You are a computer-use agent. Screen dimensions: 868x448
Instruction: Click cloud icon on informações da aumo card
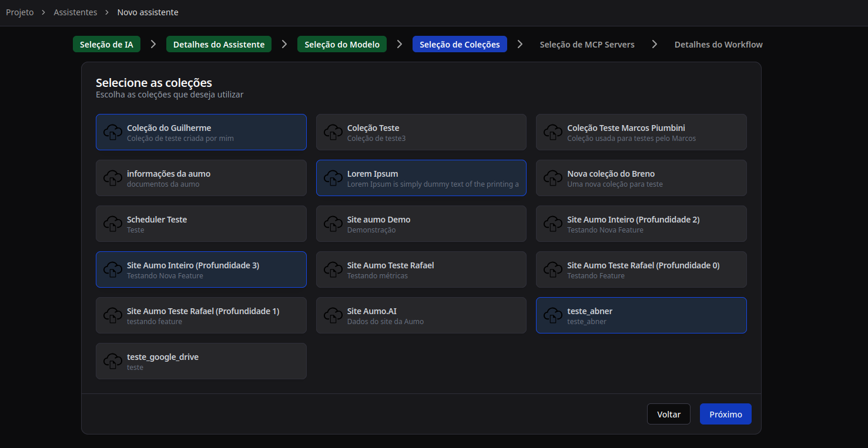point(113,178)
